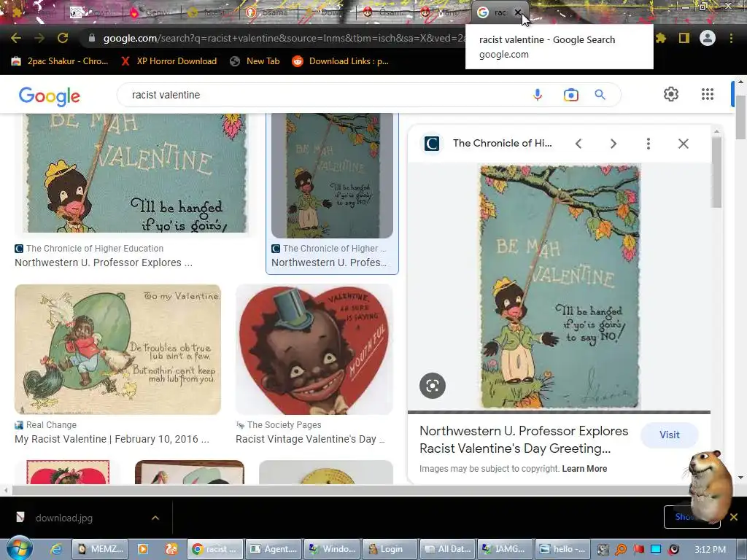
Task: Click the Visit button
Action: (x=670, y=435)
